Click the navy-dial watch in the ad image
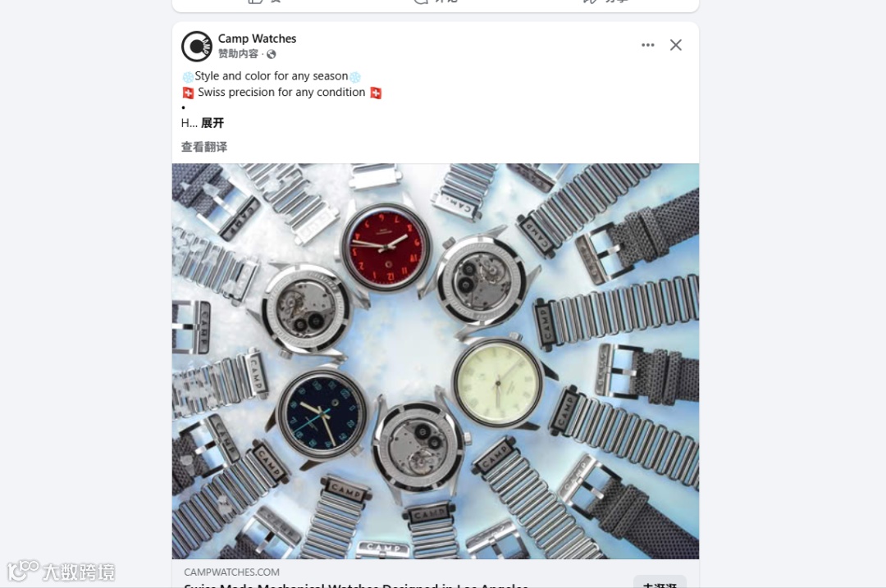Viewport: 886px width, 588px height. tap(322, 413)
